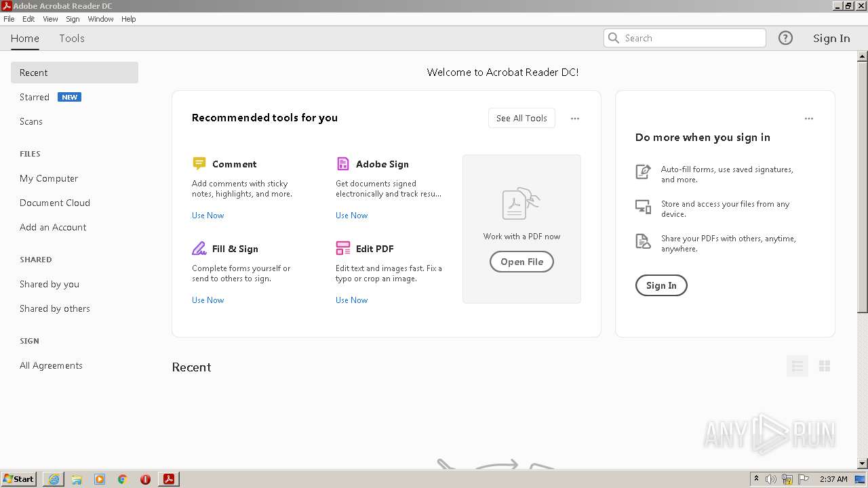Viewport: 868px width, 488px height.
Task: Open My Computer in the sidebar
Action: (x=49, y=178)
